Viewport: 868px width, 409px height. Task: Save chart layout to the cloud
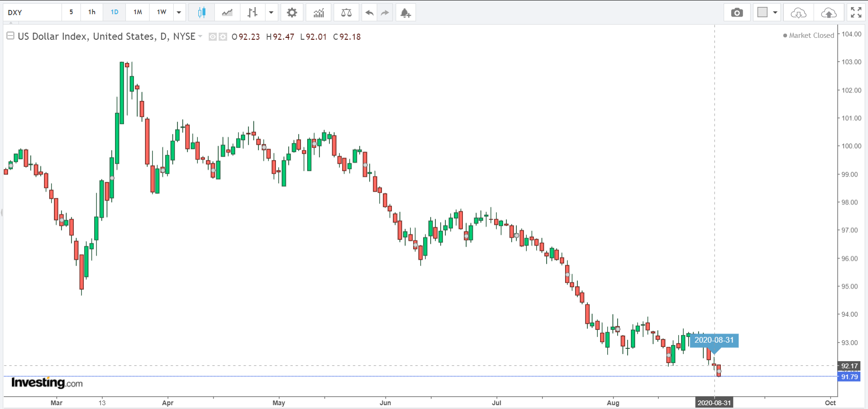coord(829,12)
